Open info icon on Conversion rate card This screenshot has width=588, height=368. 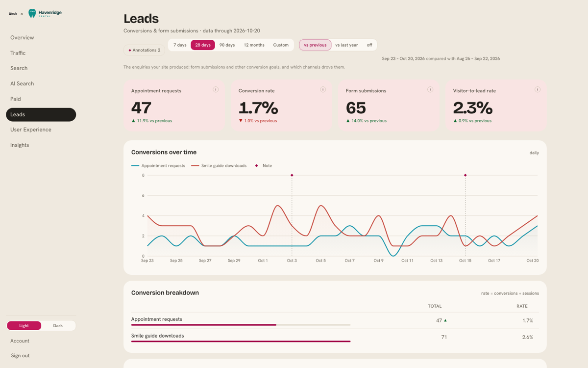(323, 90)
